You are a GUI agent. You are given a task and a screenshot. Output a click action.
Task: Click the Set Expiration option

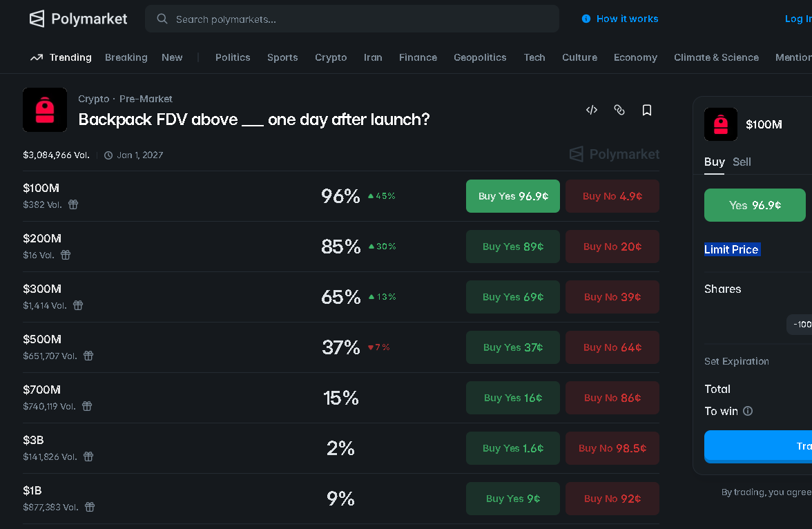736,361
